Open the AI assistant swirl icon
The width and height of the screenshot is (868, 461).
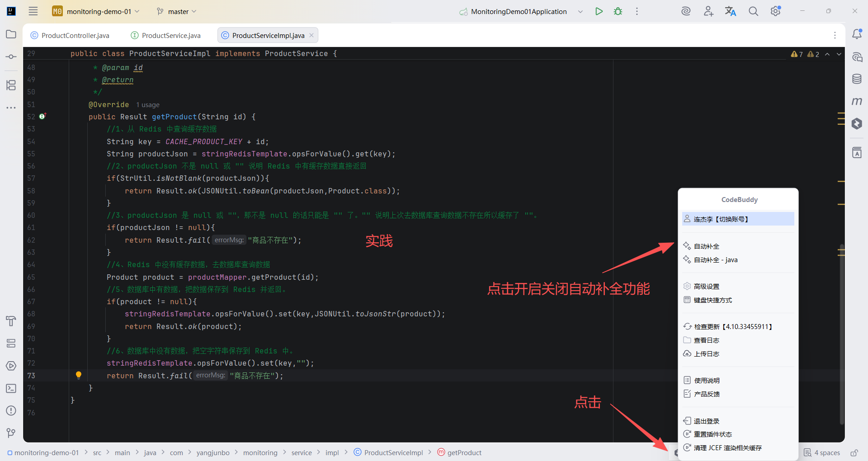[686, 11]
